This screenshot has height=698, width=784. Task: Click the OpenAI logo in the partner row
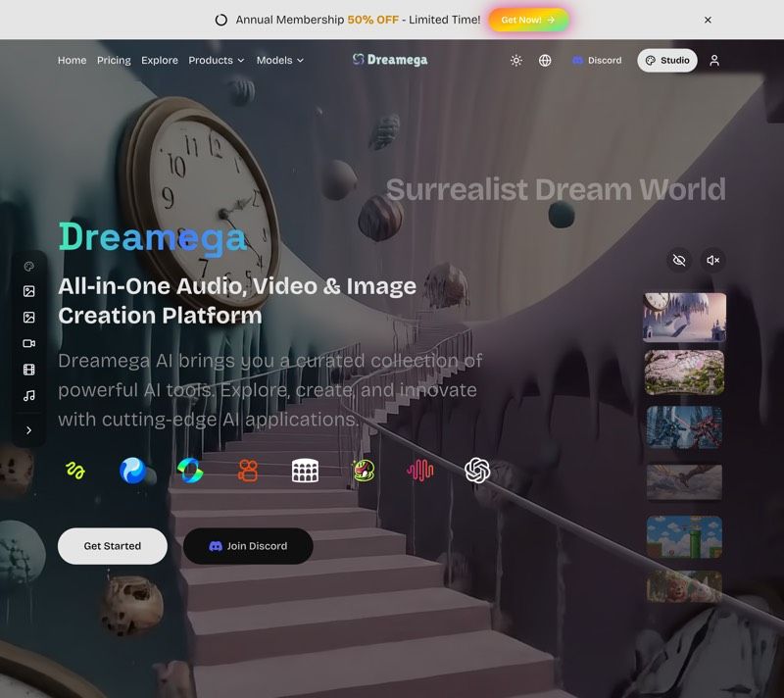[x=477, y=471]
